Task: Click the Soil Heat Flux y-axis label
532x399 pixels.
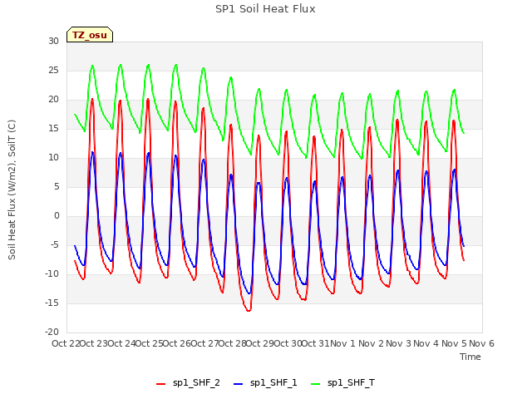Action: pos(12,190)
